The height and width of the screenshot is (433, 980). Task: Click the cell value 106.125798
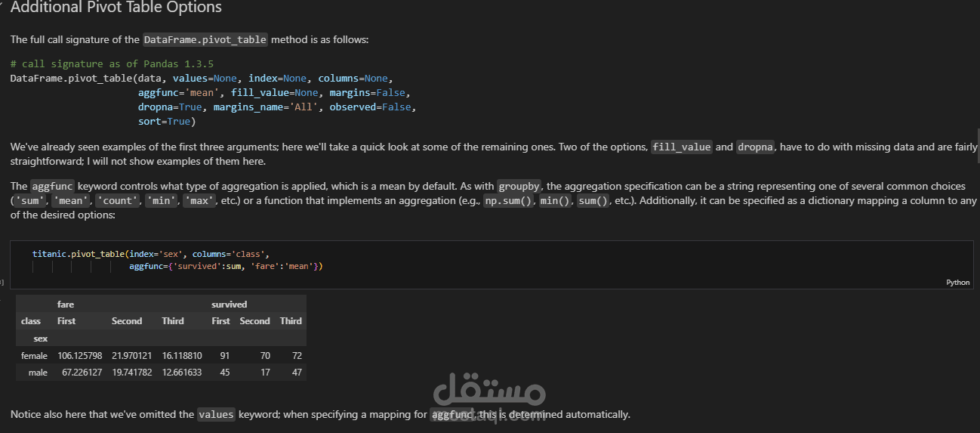pyautogui.click(x=80, y=355)
